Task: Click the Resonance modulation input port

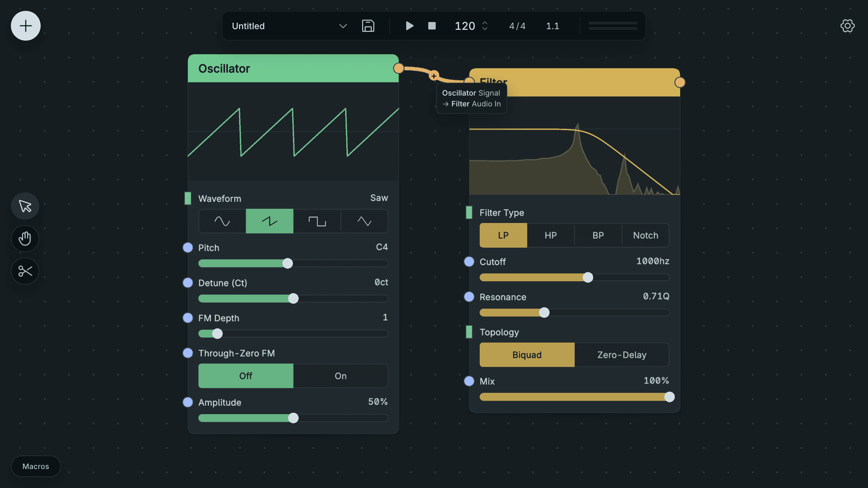Action: pos(469,297)
